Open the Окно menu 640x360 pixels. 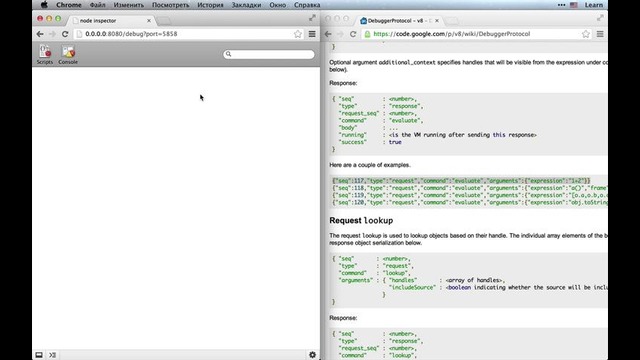278,5
